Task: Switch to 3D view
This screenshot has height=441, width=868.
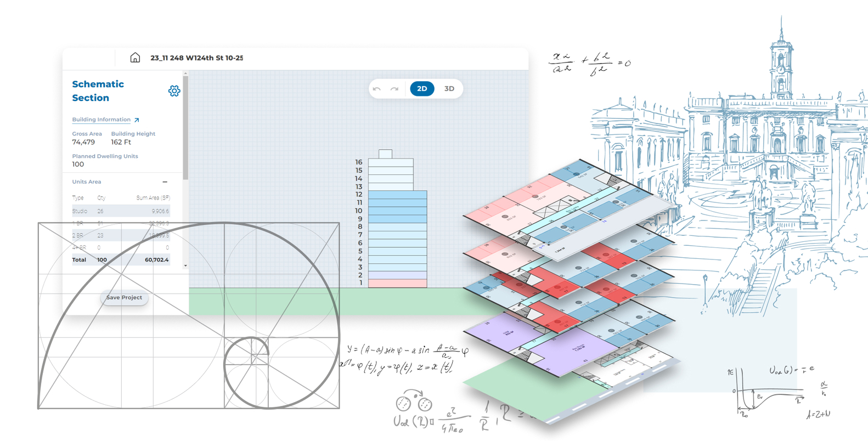Action: coord(449,89)
